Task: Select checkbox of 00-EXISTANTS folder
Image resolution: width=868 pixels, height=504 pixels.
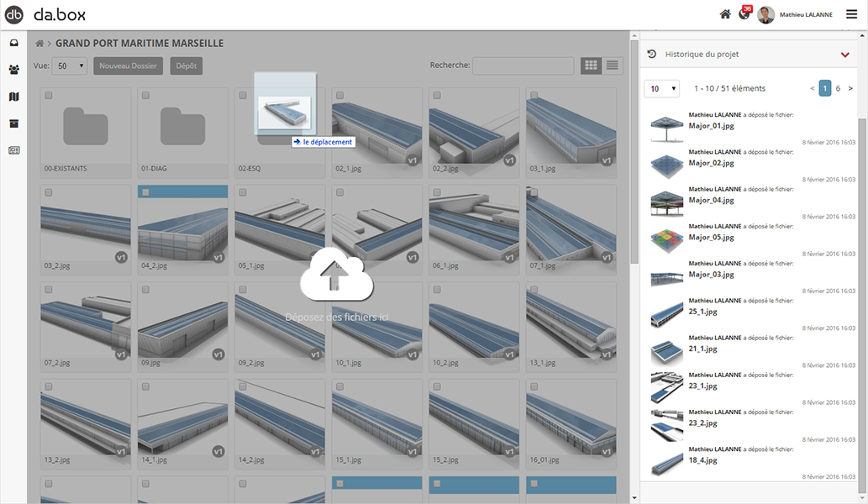Action: tap(49, 96)
